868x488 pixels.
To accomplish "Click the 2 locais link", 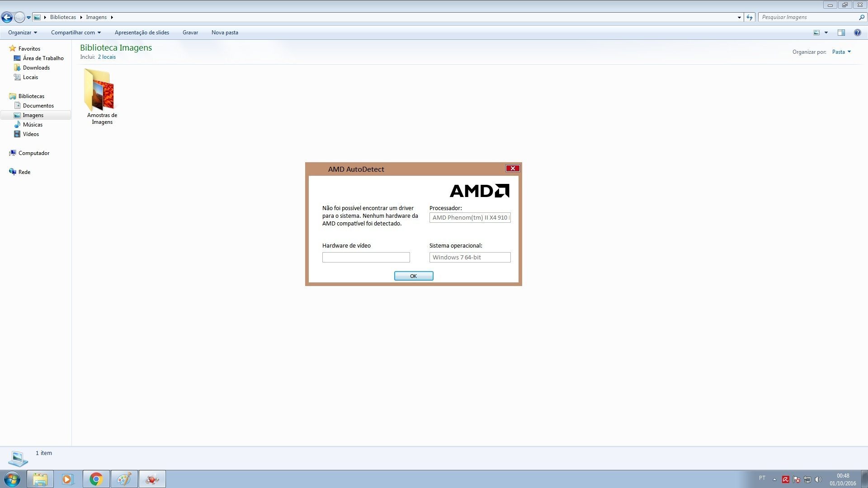I will tap(107, 57).
